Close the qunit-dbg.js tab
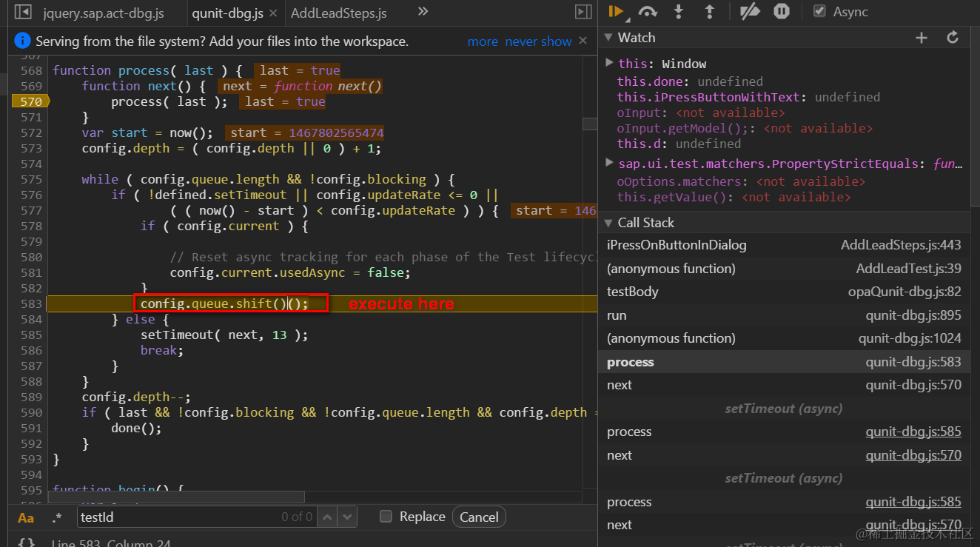 [x=273, y=13]
